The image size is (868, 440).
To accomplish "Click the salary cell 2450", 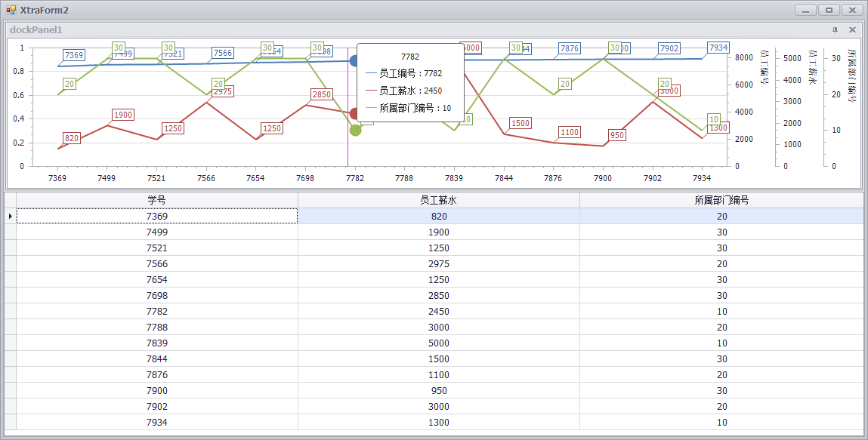I will click(439, 311).
